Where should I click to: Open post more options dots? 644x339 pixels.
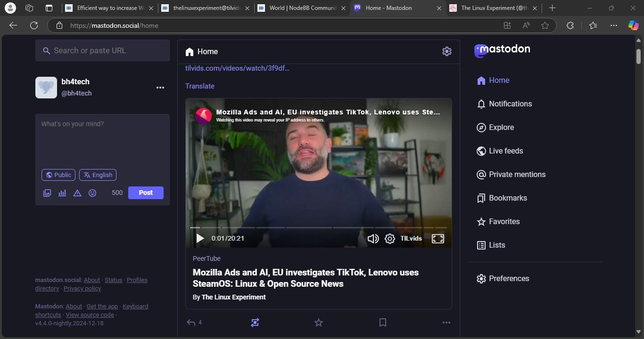pyautogui.click(x=446, y=323)
